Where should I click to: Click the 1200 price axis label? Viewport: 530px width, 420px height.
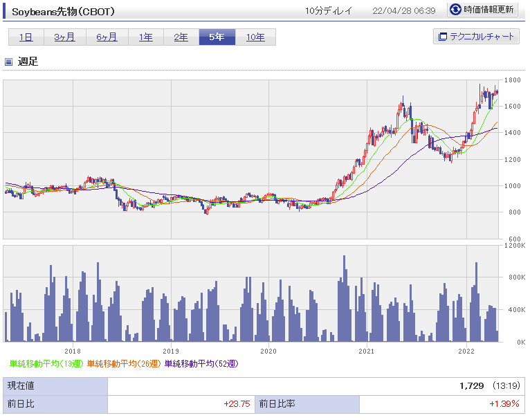(x=513, y=159)
